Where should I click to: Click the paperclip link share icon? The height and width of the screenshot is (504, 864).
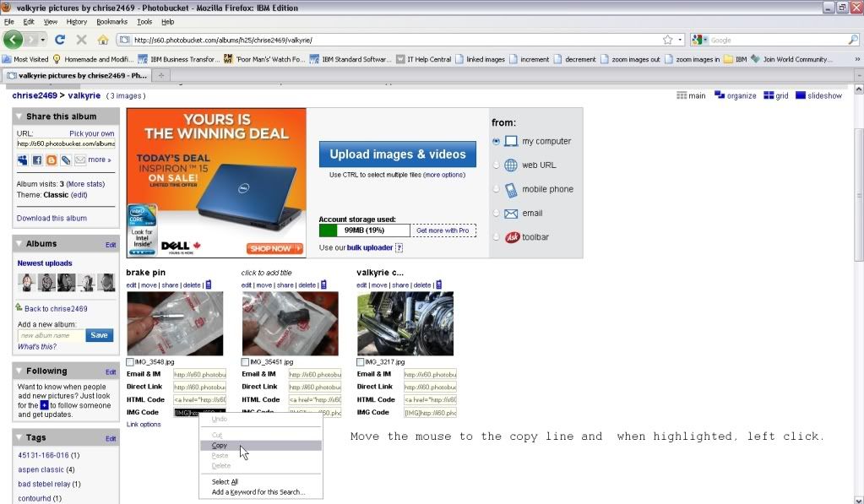[x=66, y=160]
